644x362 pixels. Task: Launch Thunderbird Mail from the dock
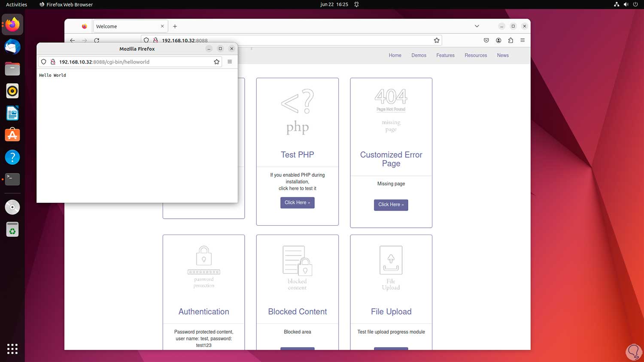(12, 47)
